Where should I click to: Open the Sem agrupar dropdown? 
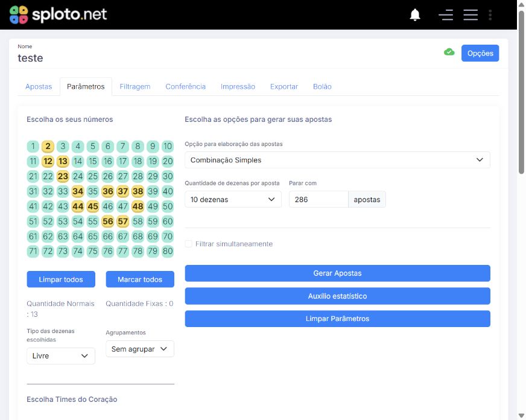click(139, 349)
